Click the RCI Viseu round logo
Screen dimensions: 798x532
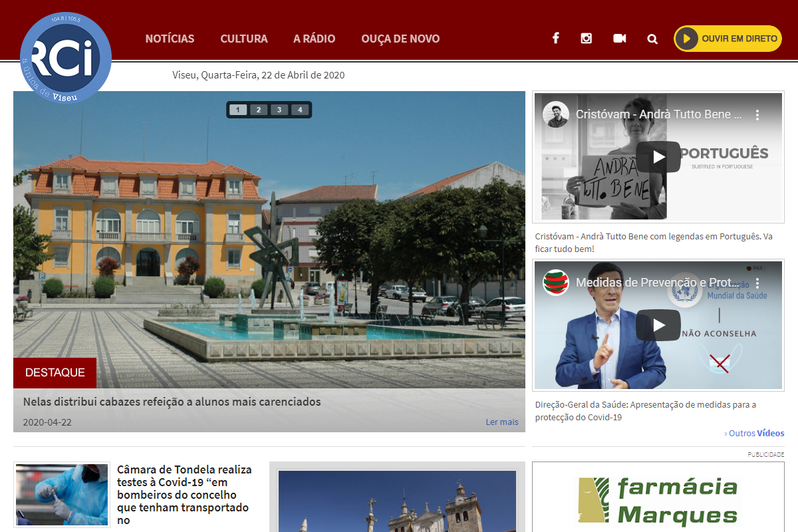pyautogui.click(x=65, y=58)
